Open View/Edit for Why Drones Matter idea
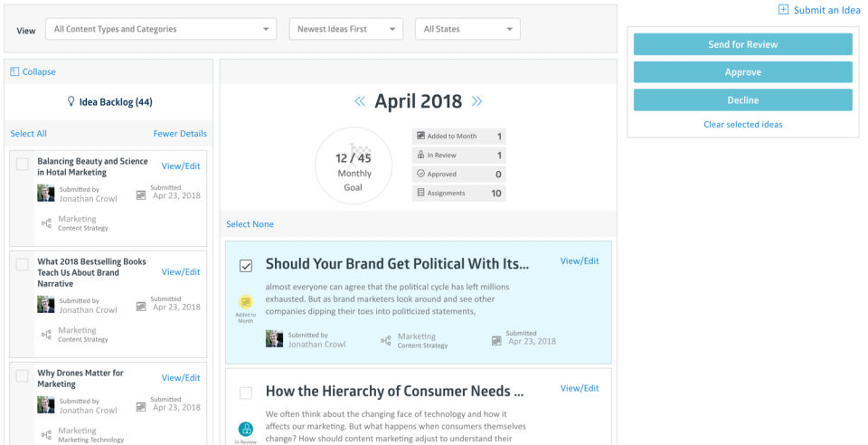This screenshot has height=445, width=868. (x=181, y=378)
